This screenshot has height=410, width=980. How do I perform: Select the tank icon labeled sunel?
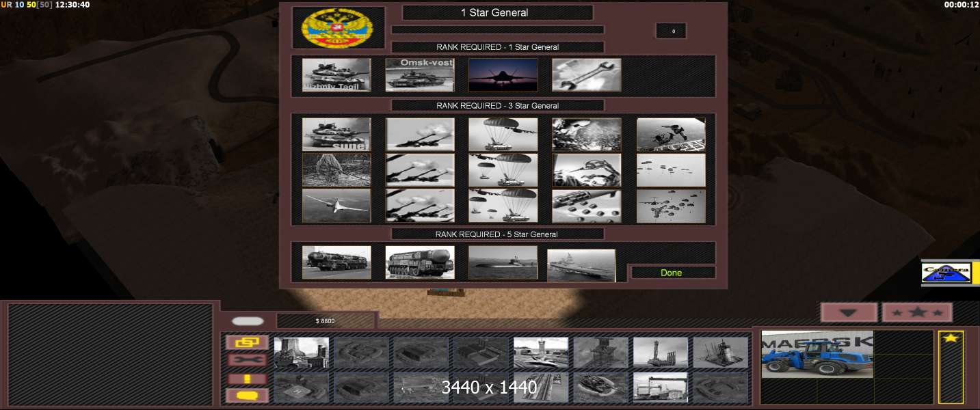(336, 135)
